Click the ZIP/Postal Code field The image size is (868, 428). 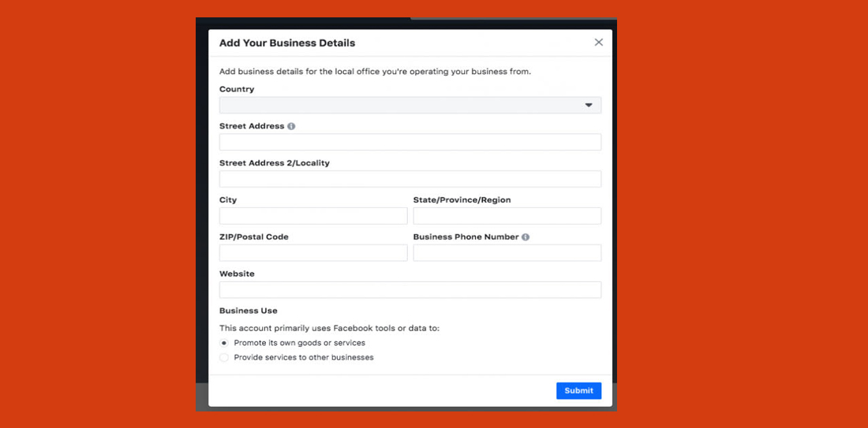(x=313, y=253)
